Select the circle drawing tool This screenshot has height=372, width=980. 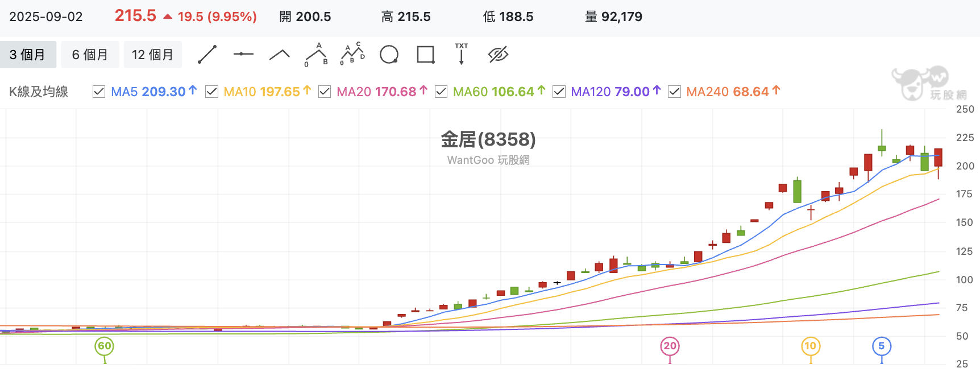click(x=389, y=55)
